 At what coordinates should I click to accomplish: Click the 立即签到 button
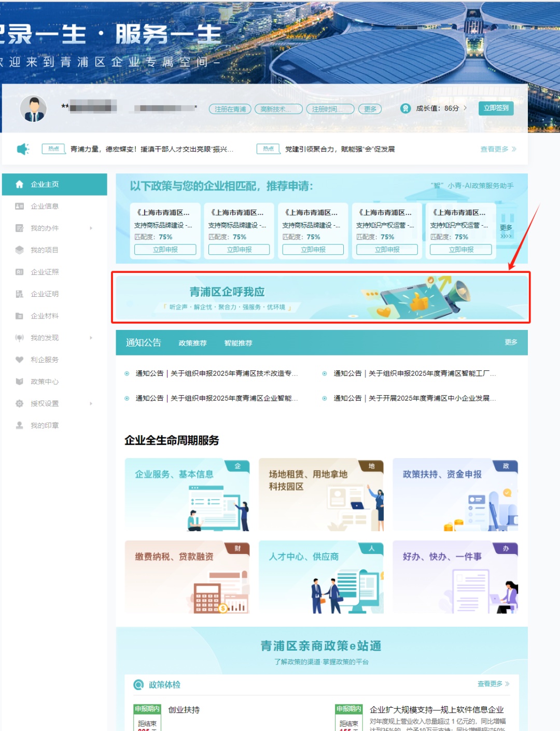tap(496, 108)
